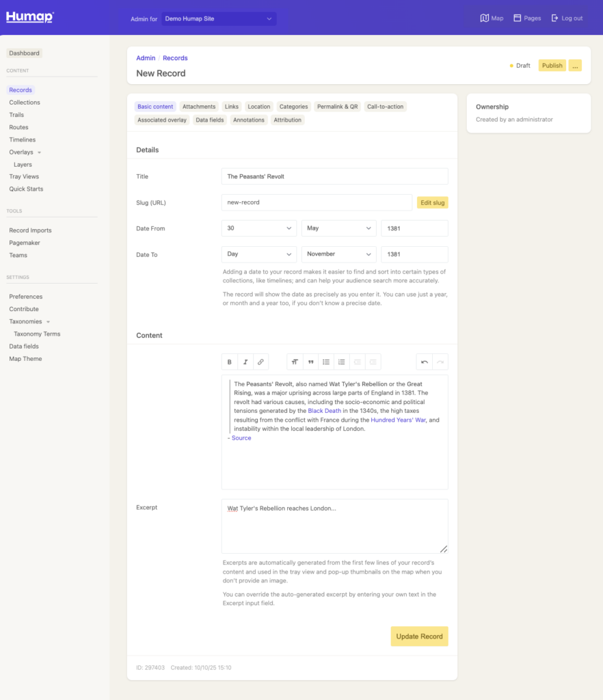Click inside the Excerpt text field

point(334,525)
